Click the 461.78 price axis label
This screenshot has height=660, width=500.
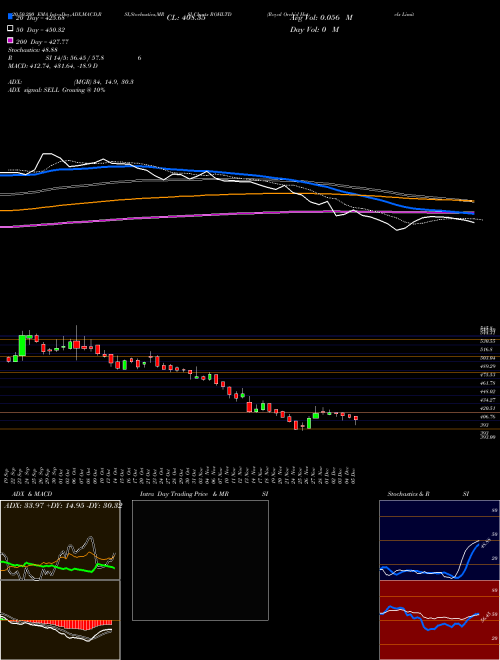pos(487,383)
